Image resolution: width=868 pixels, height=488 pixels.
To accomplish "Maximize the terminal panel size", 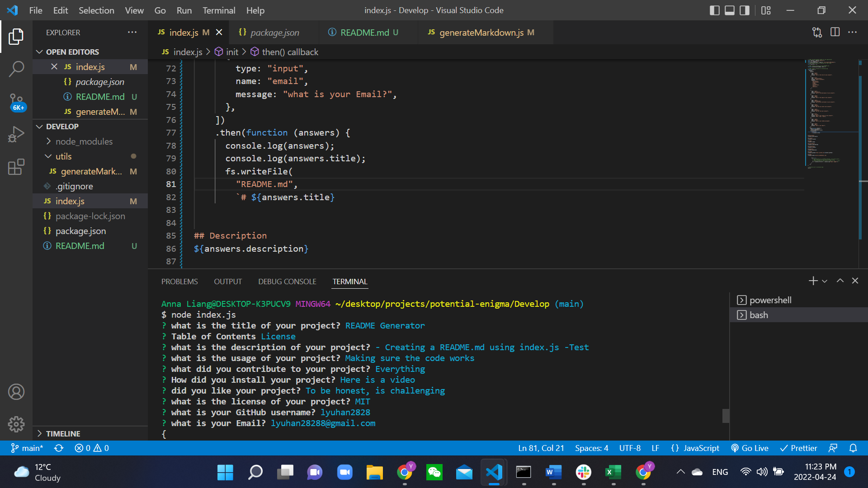I will coord(840,281).
